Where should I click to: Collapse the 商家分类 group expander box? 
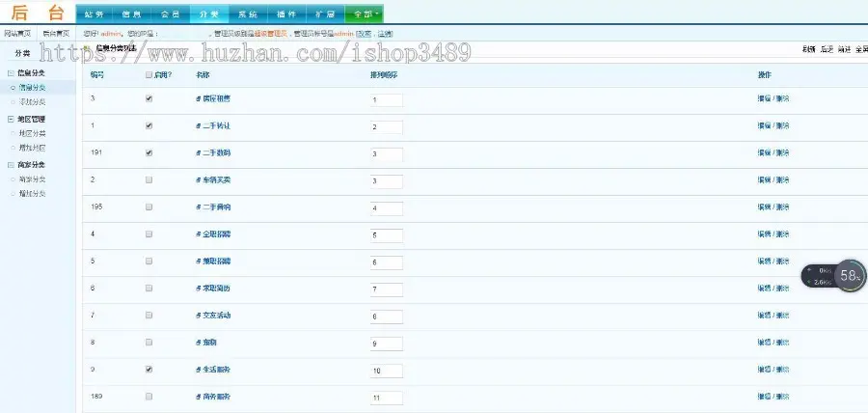point(11,165)
